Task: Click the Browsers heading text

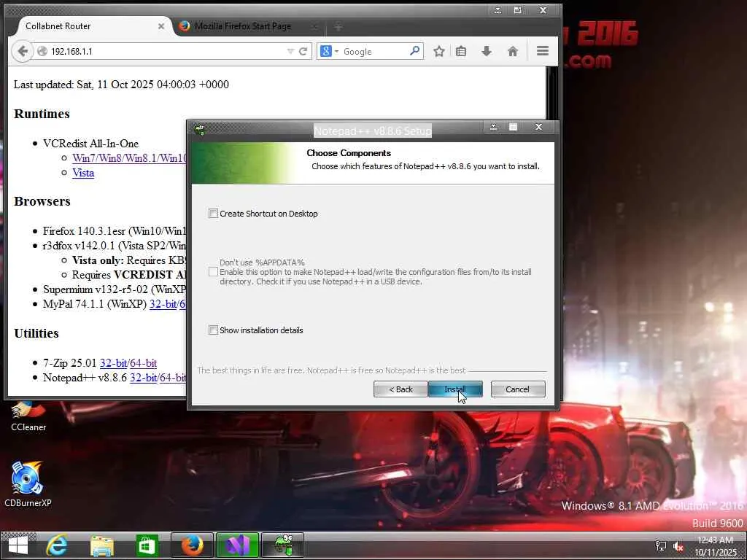Action: click(42, 201)
